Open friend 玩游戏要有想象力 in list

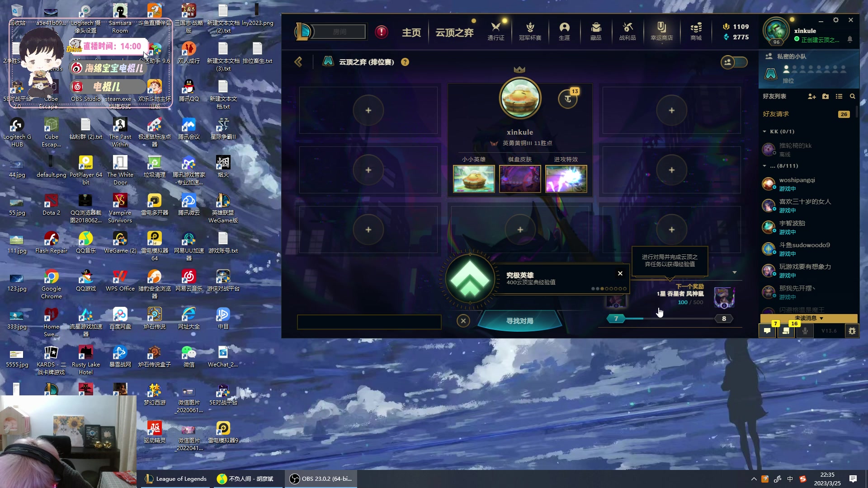coord(807,271)
